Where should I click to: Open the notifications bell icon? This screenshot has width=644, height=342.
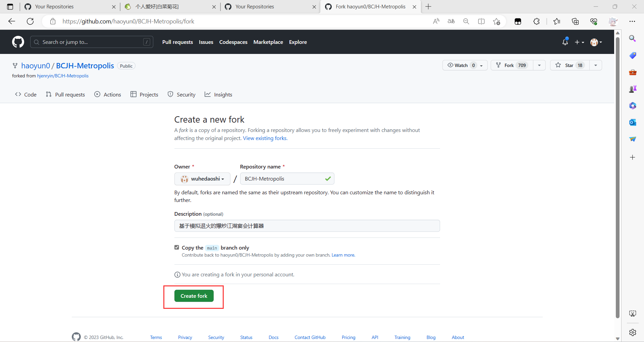(565, 42)
